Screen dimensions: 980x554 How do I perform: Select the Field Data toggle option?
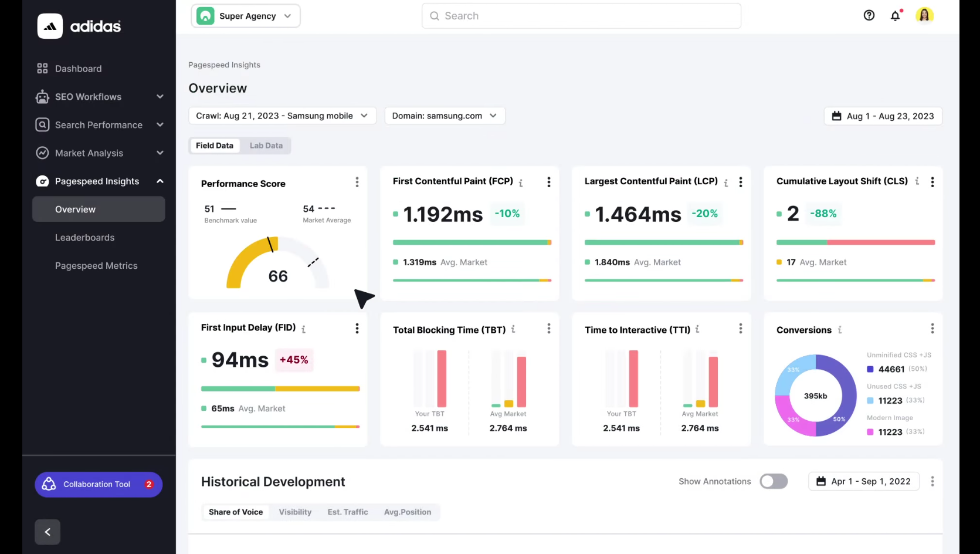[215, 146]
